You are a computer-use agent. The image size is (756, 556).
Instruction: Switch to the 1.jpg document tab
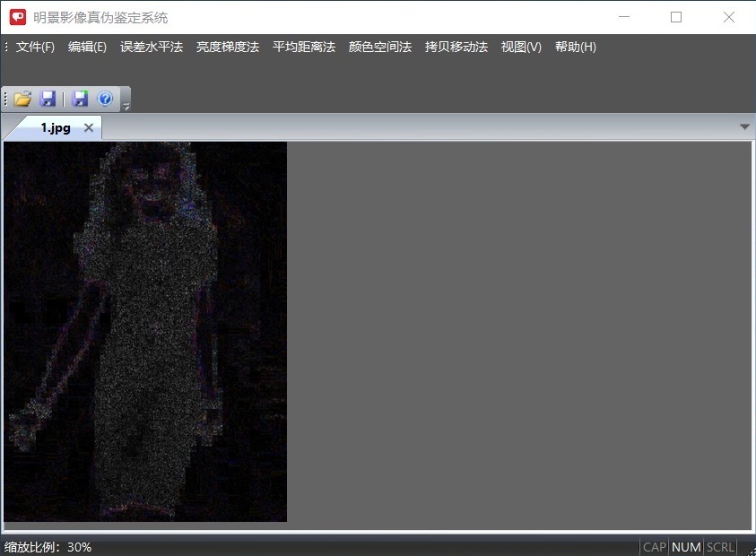tap(55, 127)
